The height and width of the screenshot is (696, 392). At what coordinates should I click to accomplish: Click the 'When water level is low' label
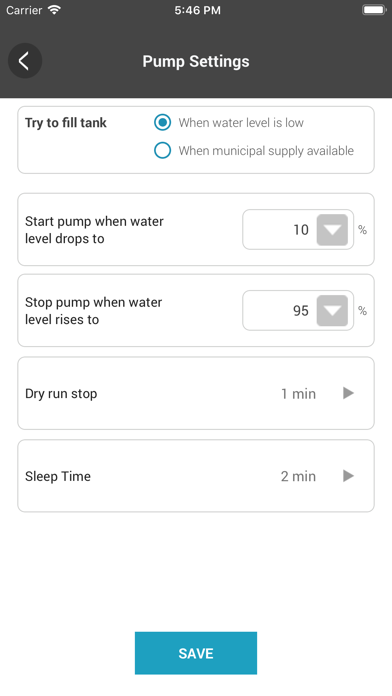pyautogui.click(x=241, y=123)
